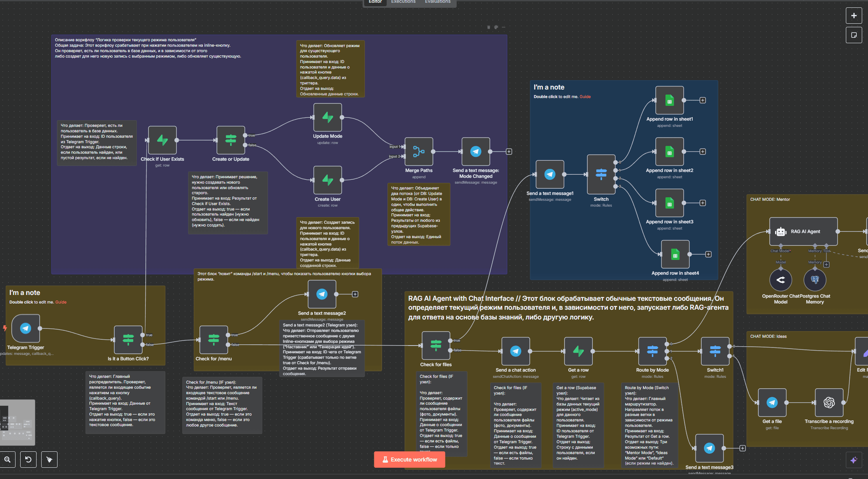Click the Execute workflow button
The width and height of the screenshot is (868, 479).
409,460
